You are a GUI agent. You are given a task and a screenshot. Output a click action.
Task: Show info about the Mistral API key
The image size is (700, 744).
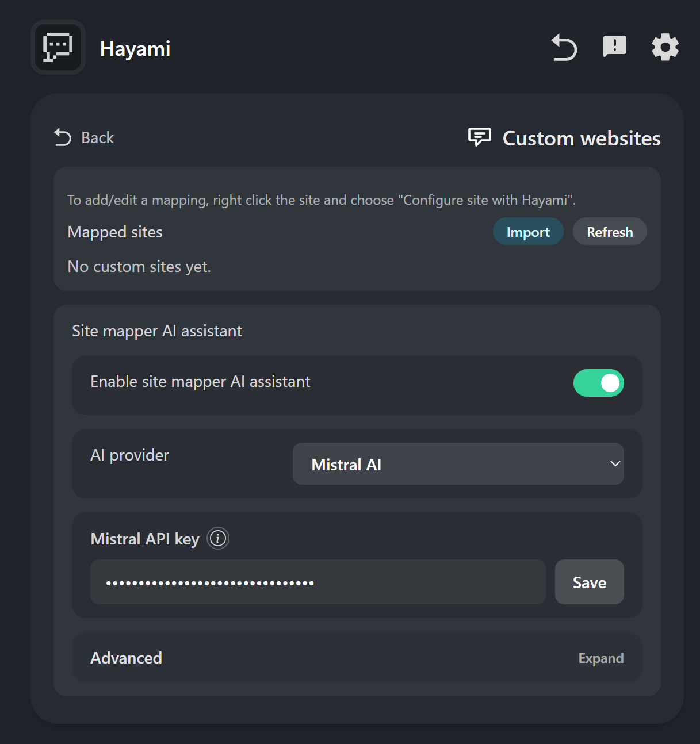[218, 538]
